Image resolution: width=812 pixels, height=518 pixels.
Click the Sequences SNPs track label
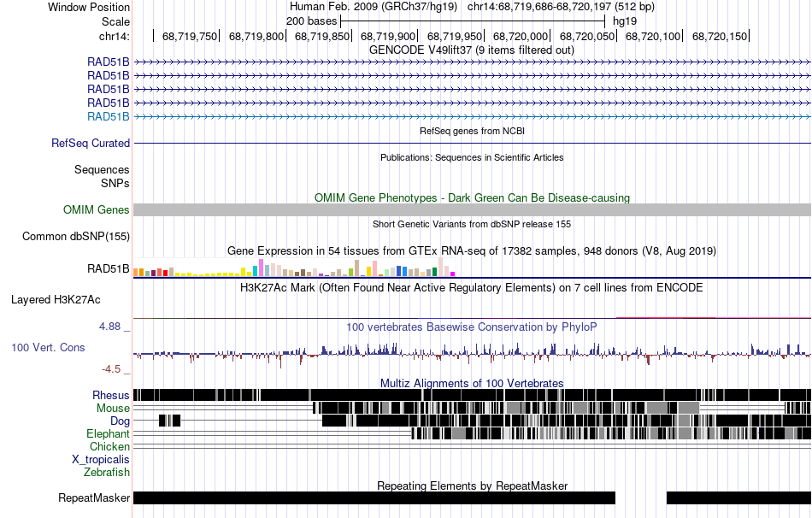(x=102, y=176)
